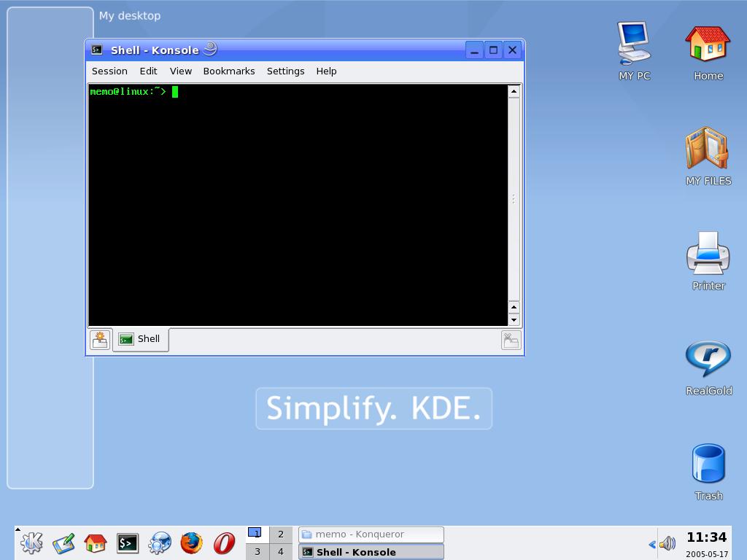
Task: Launch the terminal icon in panel
Action: pos(128,543)
